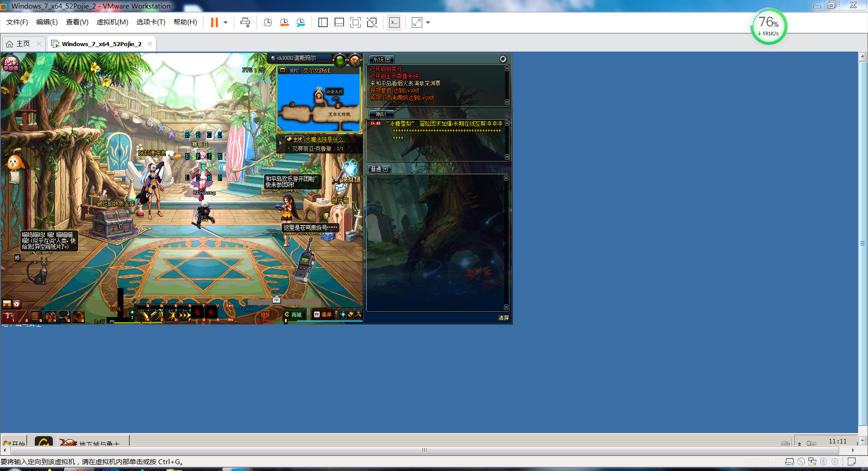Toggle Unity mode icon in the toolbar
Image resolution: width=868 pixels, height=471 pixels.
372,23
